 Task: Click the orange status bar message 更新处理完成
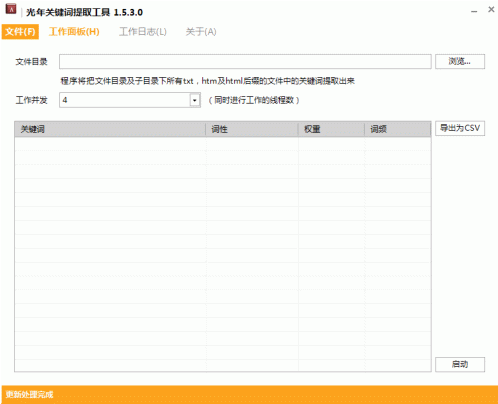pyautogui.click(x=29, y=395)
